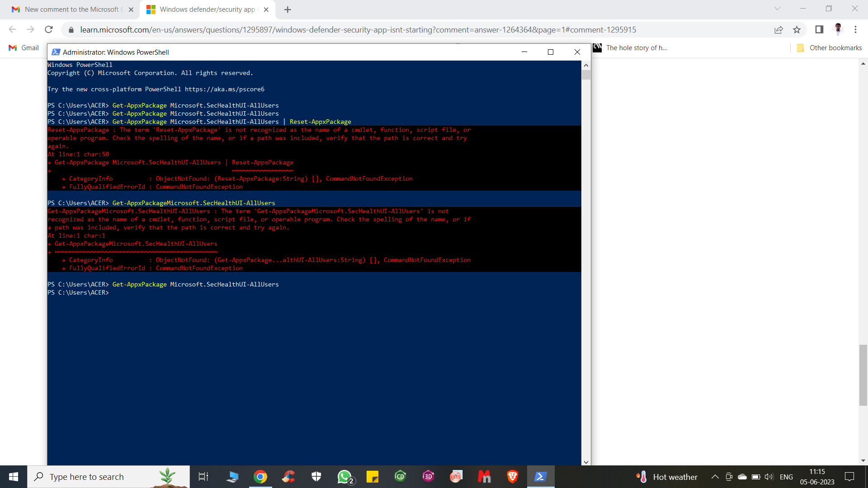Open the Chrome tab search dropdown
Image resolution: width=868 pixels, height=488 pixels.
[777, 9]
